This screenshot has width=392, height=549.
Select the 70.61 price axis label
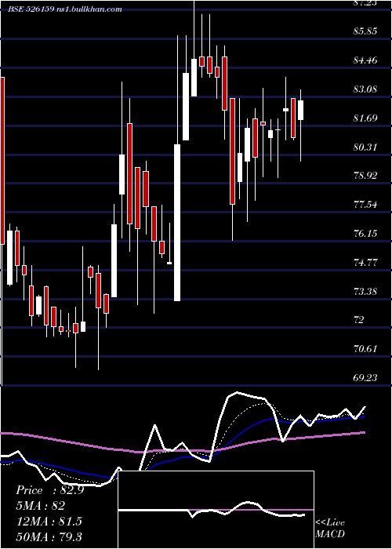coord(365,349)
